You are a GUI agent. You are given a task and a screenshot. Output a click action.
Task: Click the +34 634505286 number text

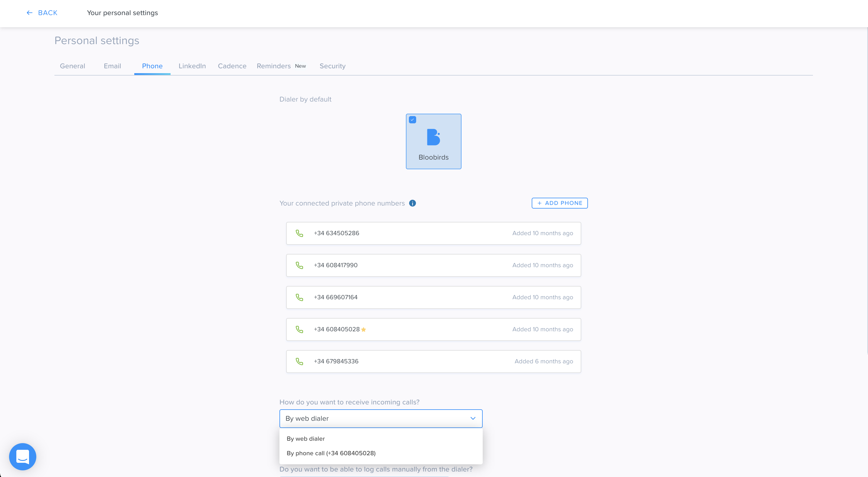point(336,233)
